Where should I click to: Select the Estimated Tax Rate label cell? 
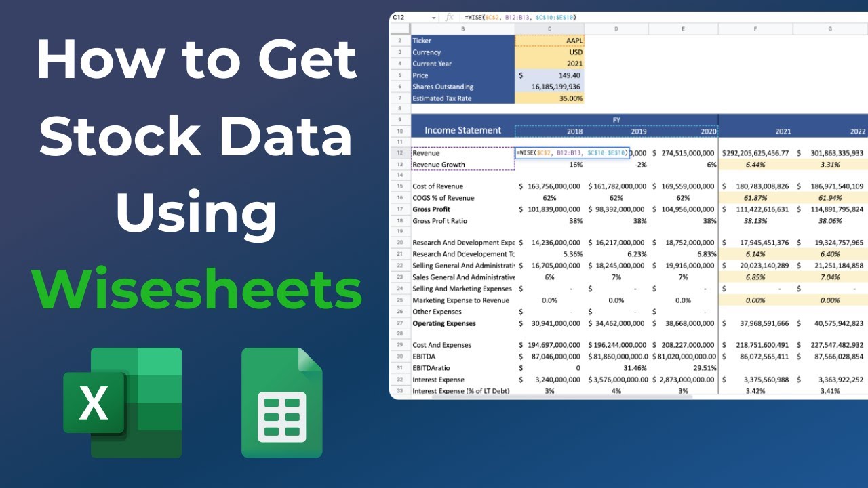(x=462, y=98)
